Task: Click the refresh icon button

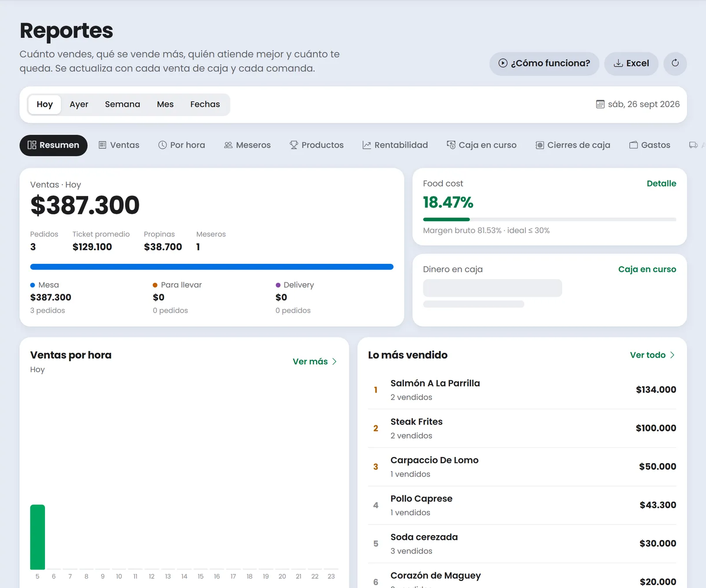Action: coord(675,64)
